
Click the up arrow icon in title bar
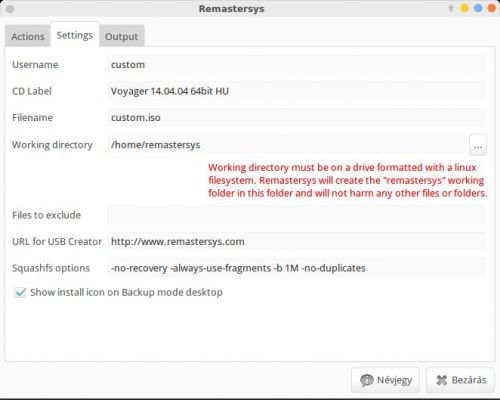click(x=451, y=8)
